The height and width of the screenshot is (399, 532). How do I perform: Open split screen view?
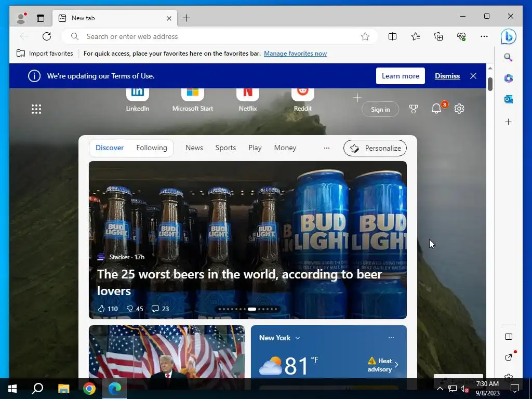[x=392, y=36]
